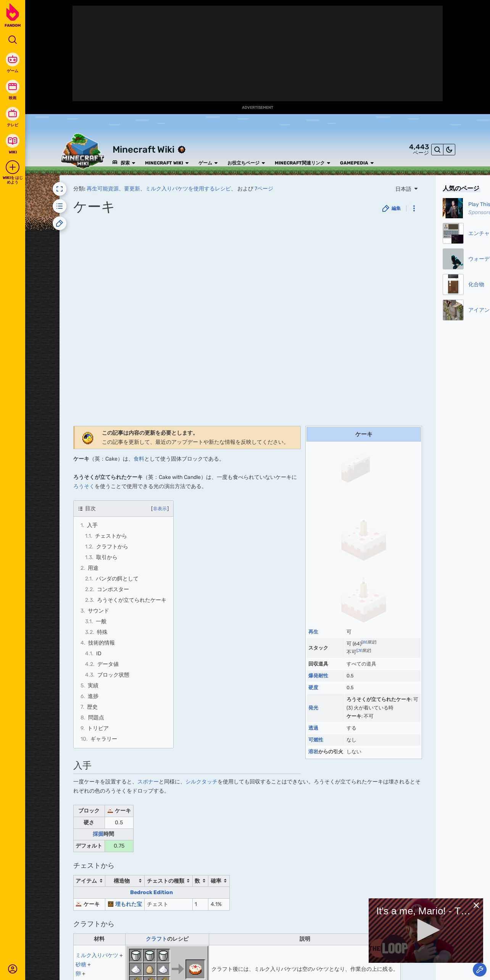Open the 発光 infobox link
Viewport: 490px width, 980px height.
(x=313, y=708)
